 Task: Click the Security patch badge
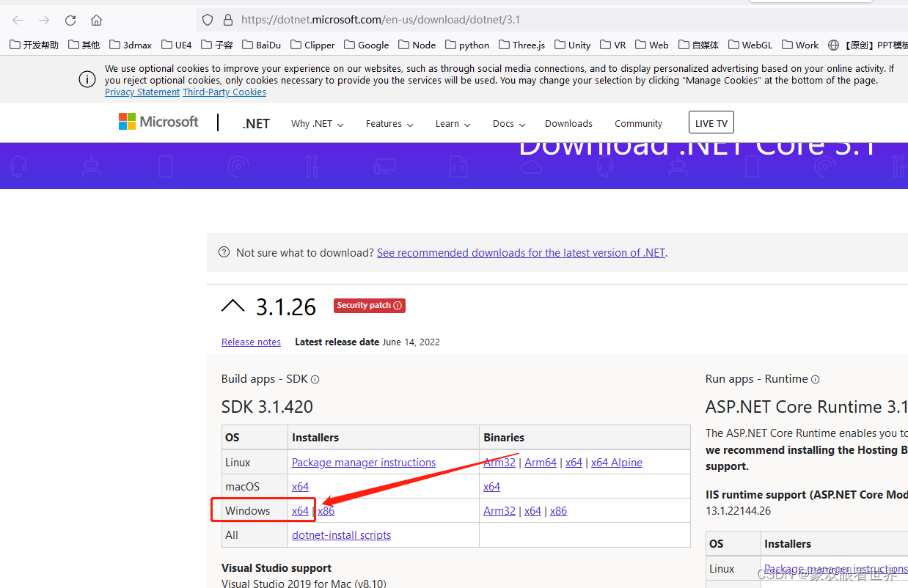370,306
